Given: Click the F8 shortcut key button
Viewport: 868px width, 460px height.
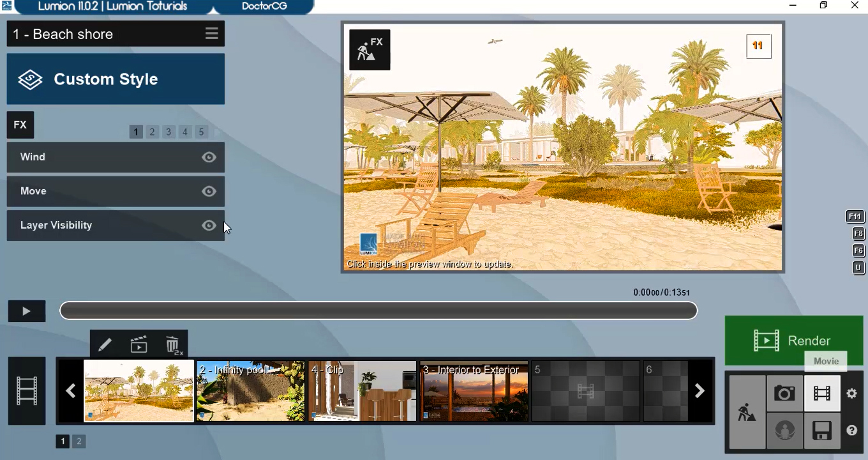Looking at the screenshot, I should (x=859, y=234).
